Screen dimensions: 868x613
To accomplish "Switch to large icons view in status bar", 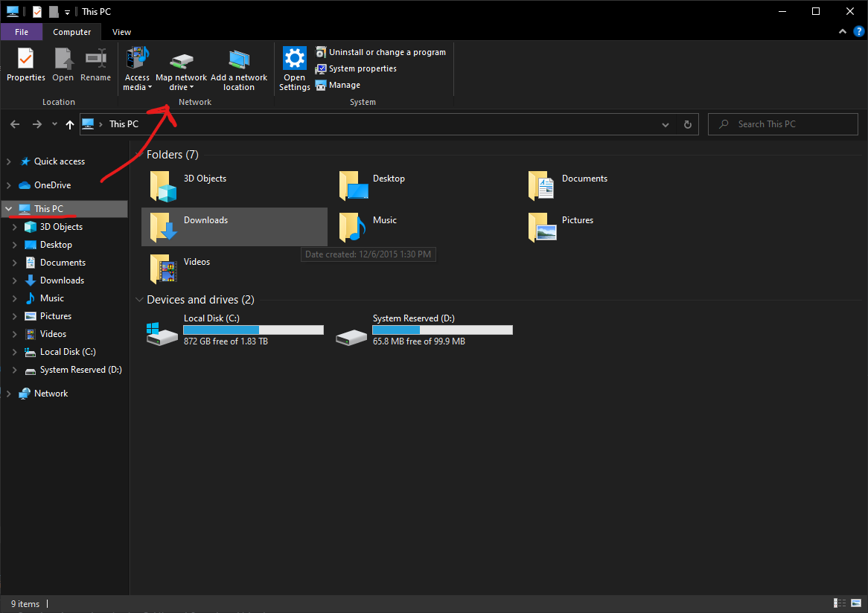I will [855, 603].
